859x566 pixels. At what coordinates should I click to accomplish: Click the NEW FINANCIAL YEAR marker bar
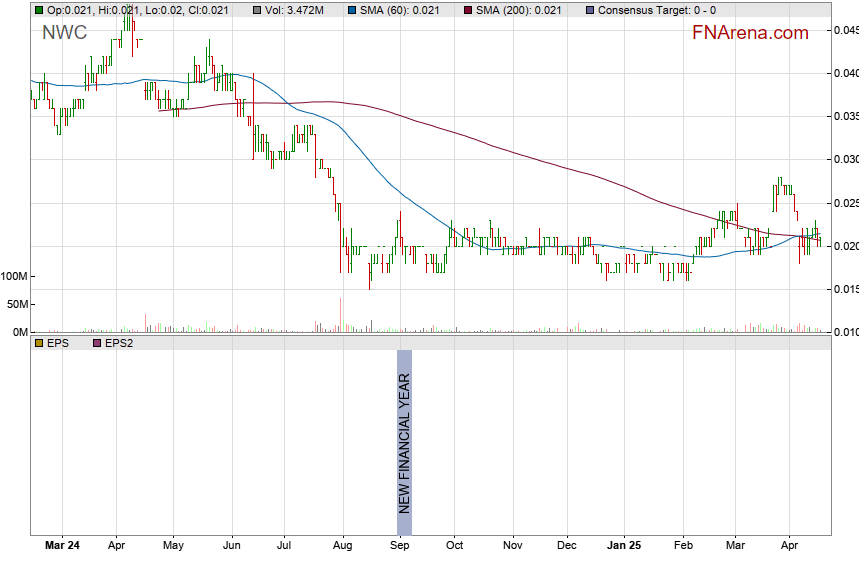click(x=404, y=442)
